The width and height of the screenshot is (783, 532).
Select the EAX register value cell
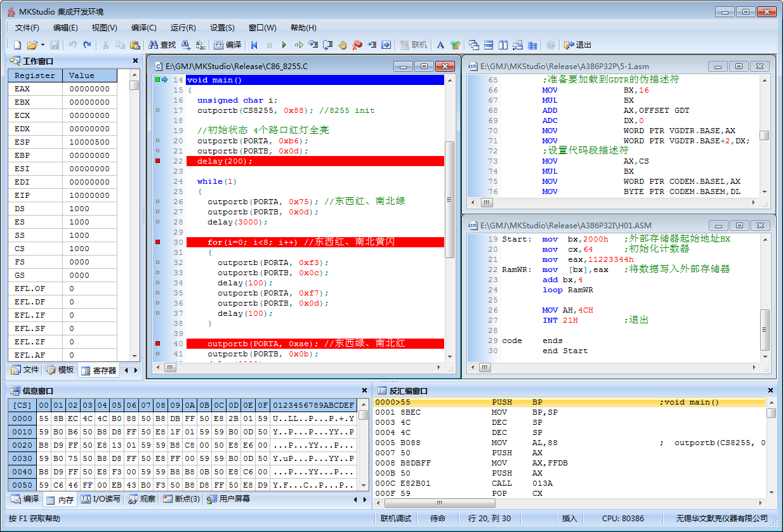click(89, 89)
